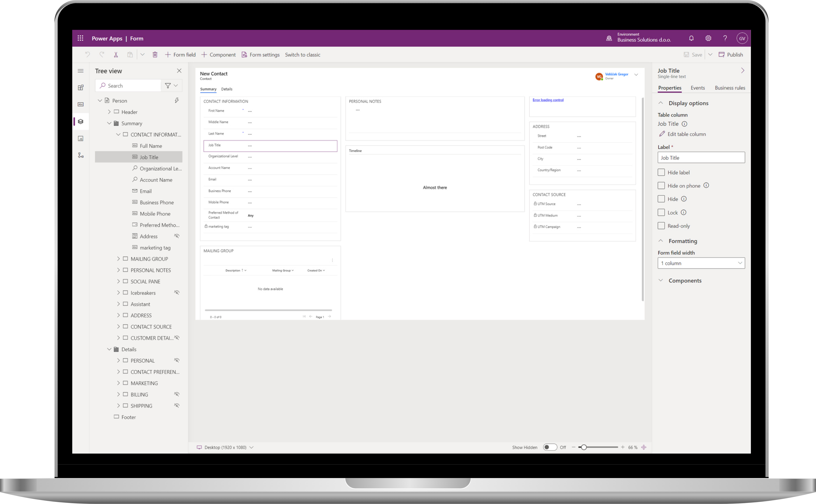Click the Label text field
This screenshot has width=816, height=504.
tap(701, 158)
